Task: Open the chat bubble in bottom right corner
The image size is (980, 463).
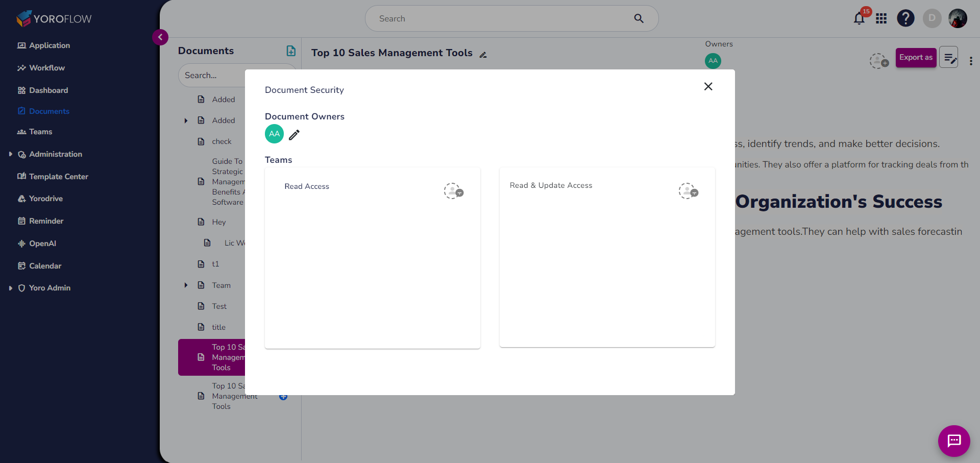Action: tap(954, 441)
